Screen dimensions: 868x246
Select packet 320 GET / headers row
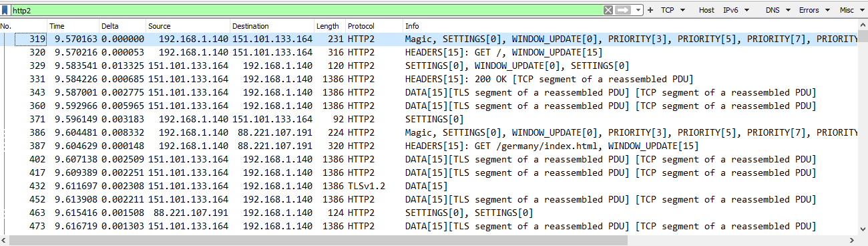(429, 52)
